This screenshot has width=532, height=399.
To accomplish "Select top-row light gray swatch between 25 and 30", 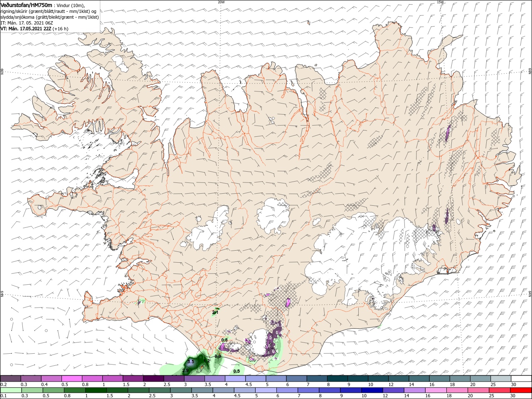I will pyautogui.click(x=501, y=379).
